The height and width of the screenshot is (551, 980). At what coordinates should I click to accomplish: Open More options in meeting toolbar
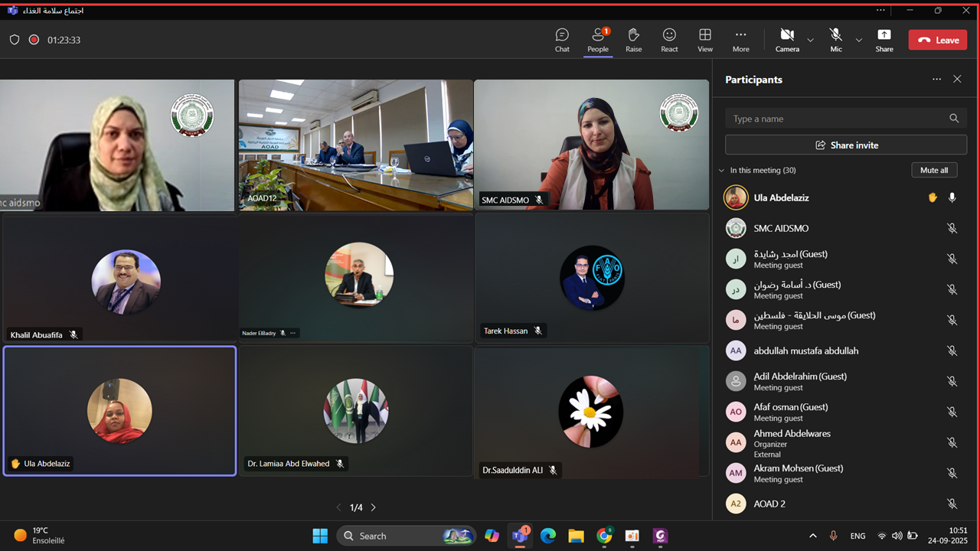click(740, 40)
